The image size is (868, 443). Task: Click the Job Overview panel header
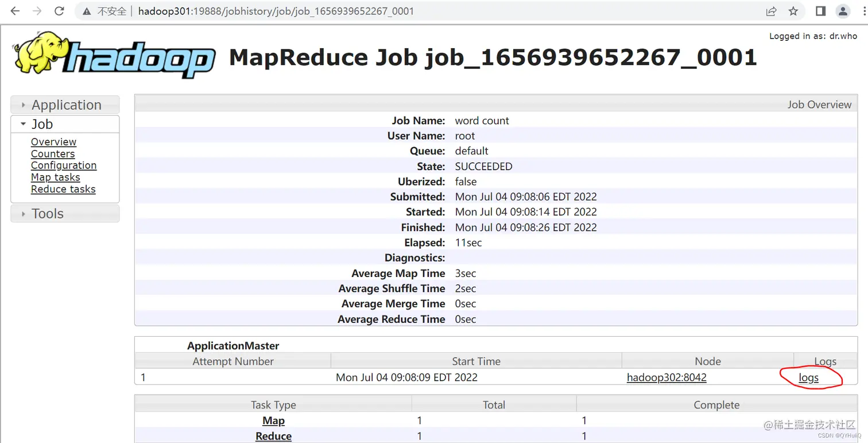(496, 104)
